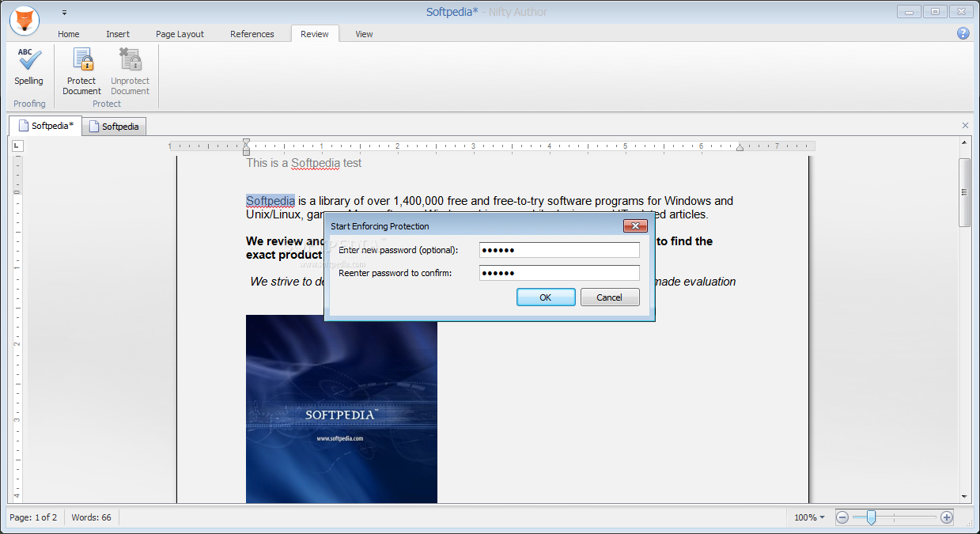The height and width of the screenshot is (534, 980).
Task: Click the vertical scrollbar thumb
Action: tap(964, 192)
